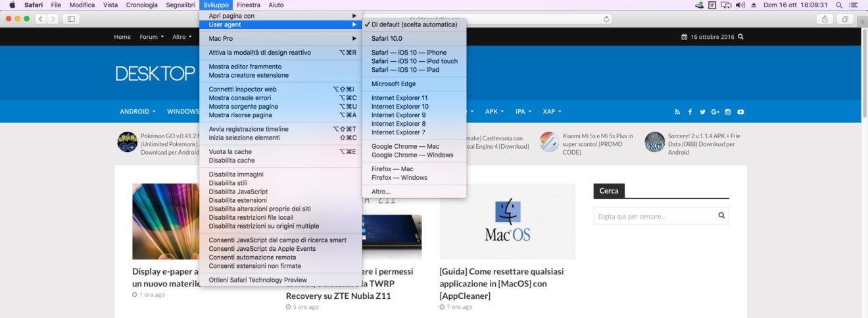Open the display mirroring menu bar icon
Screen dimensions: 868x318
pyautogui.click(x=726, y=5)
